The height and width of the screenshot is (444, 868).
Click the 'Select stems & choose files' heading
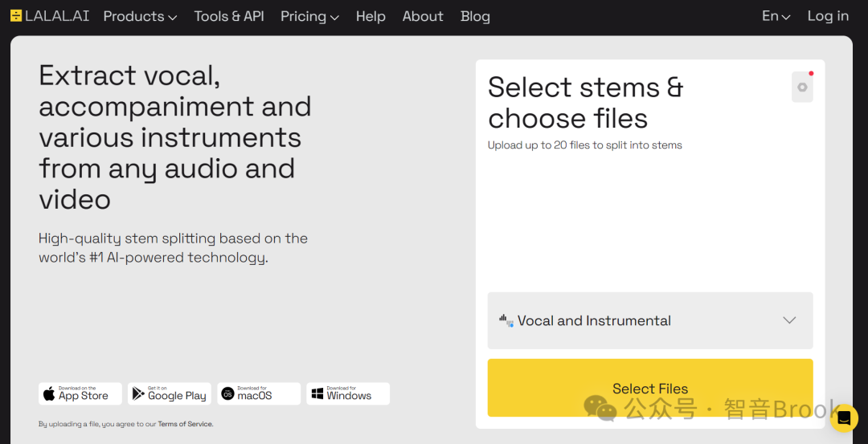586,102
